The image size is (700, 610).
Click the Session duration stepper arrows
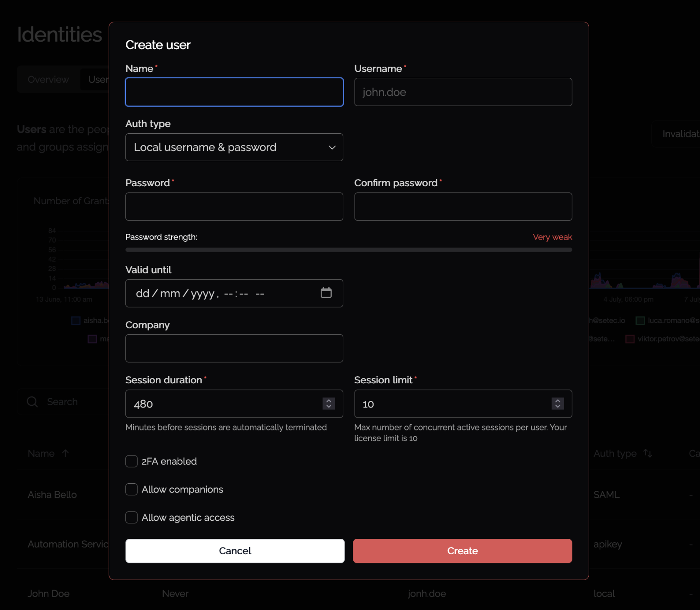pos(329,403)
